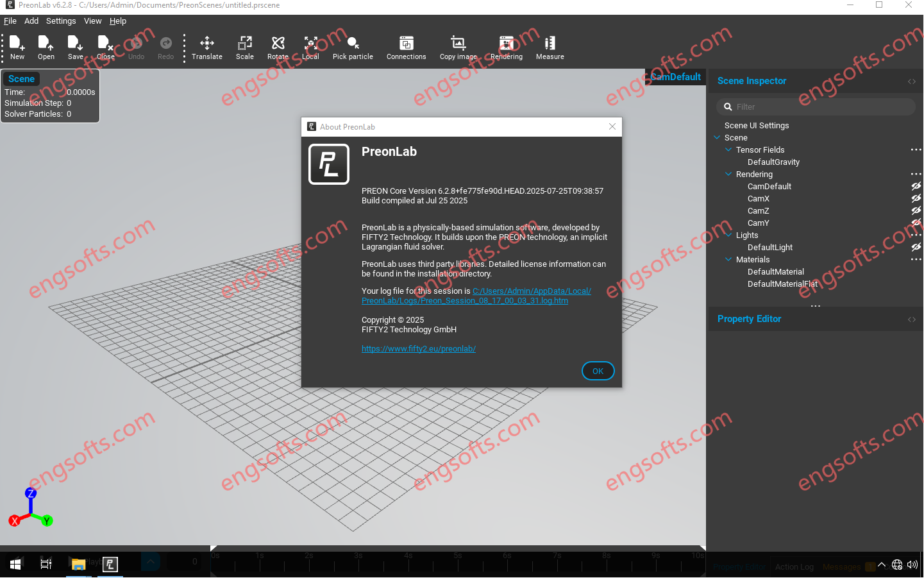The height and width of the screenshot is (578, 924).
Task: Open a scene with the Open icon
Action: [x=46, y=47]
